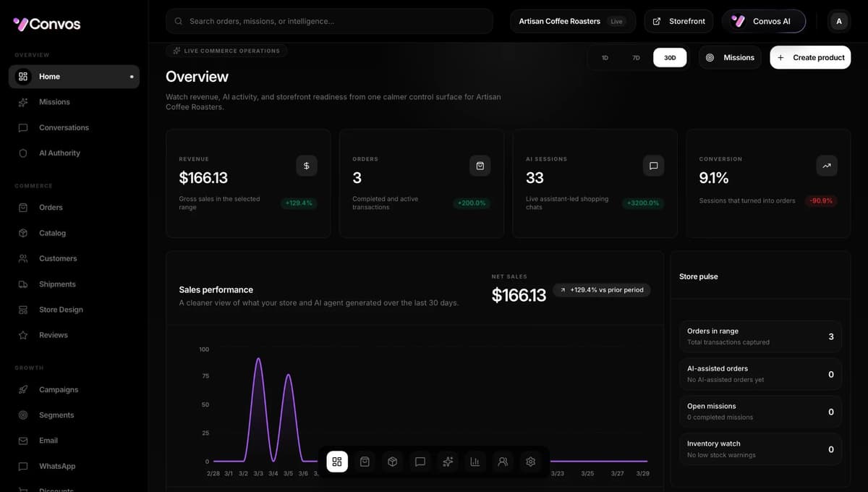Open the Convos AI panel from the header
The image size is (868, 492).
coord(764,21)
